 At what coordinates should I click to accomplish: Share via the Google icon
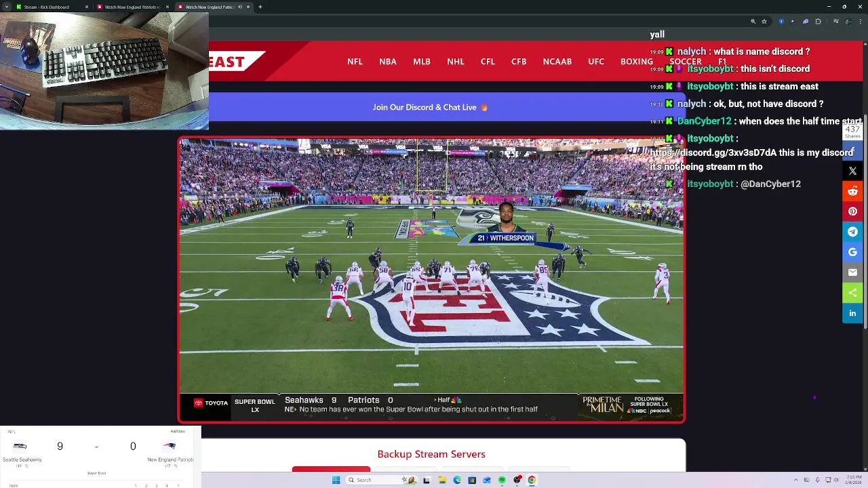pyautogui.click(x=852, y=252)
